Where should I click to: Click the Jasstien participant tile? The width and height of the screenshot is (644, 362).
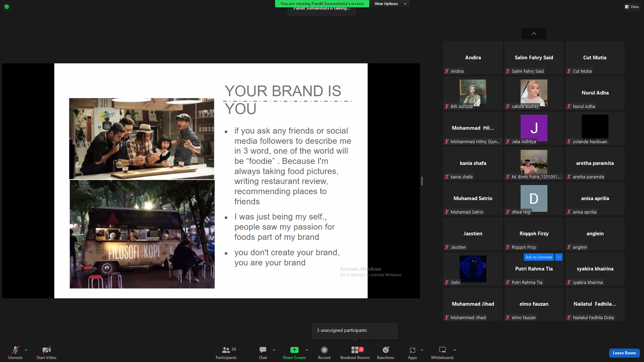pos(473,234)
